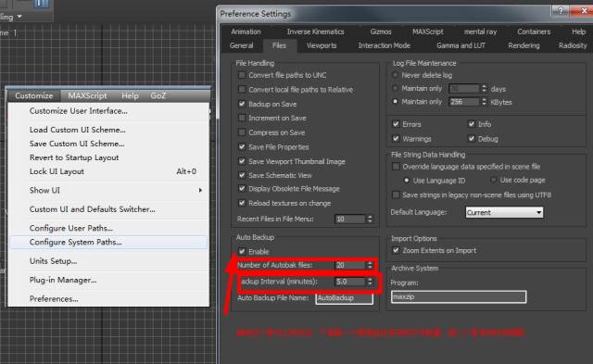Adjust Backup Interval minutes spinner
This screenshot has height=364, width=593.
point(370,282)
